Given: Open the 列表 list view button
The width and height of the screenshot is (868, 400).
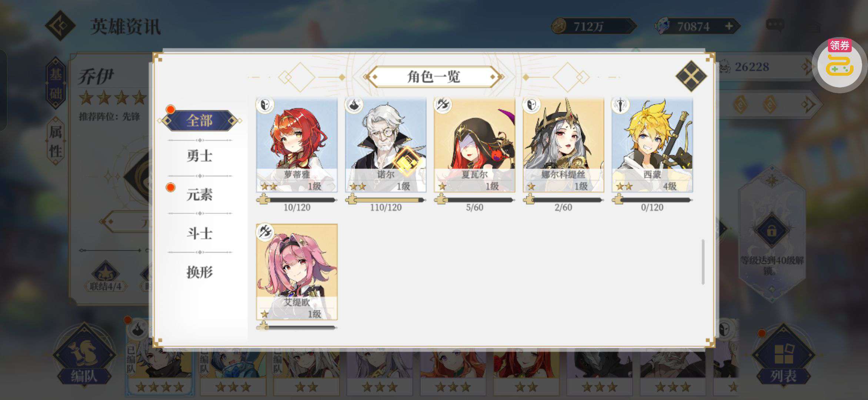Looking at the screenshot, I should (783, 356).
